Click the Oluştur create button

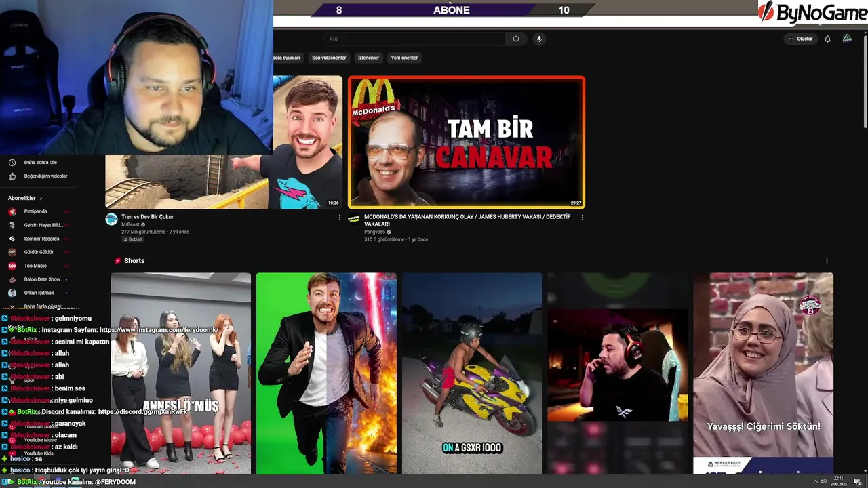click(800, 39)
